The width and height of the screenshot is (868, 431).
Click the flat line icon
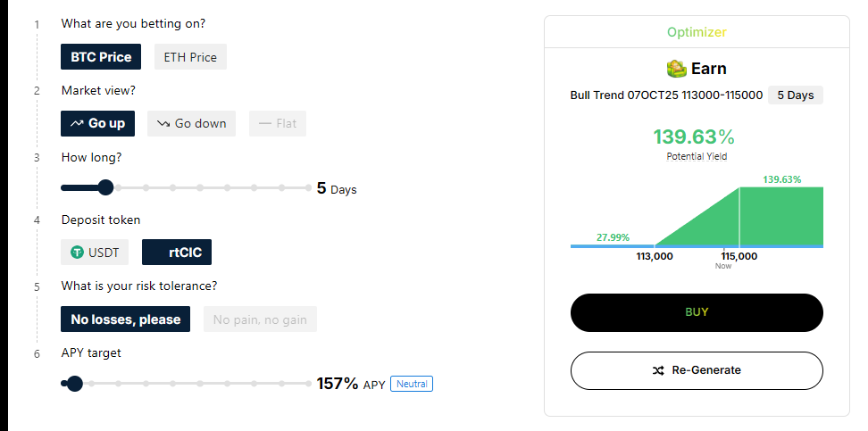[265, 123]
